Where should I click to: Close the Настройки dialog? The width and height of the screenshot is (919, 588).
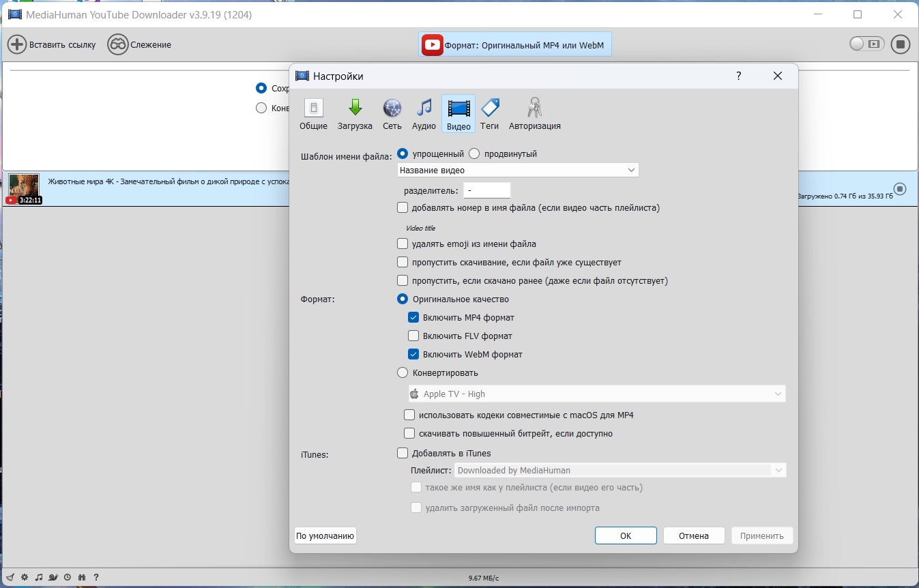pyautogui.click(x=778, y=76)
